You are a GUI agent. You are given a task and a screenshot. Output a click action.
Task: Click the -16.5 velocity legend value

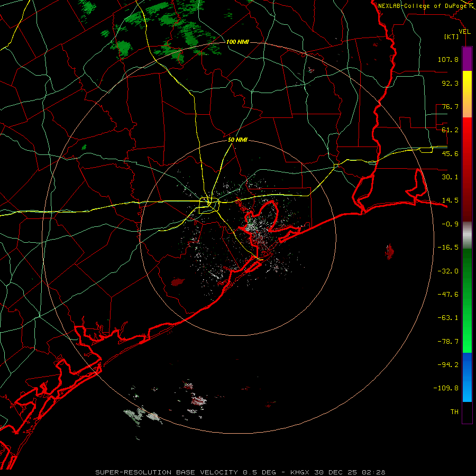pos(448,248)
